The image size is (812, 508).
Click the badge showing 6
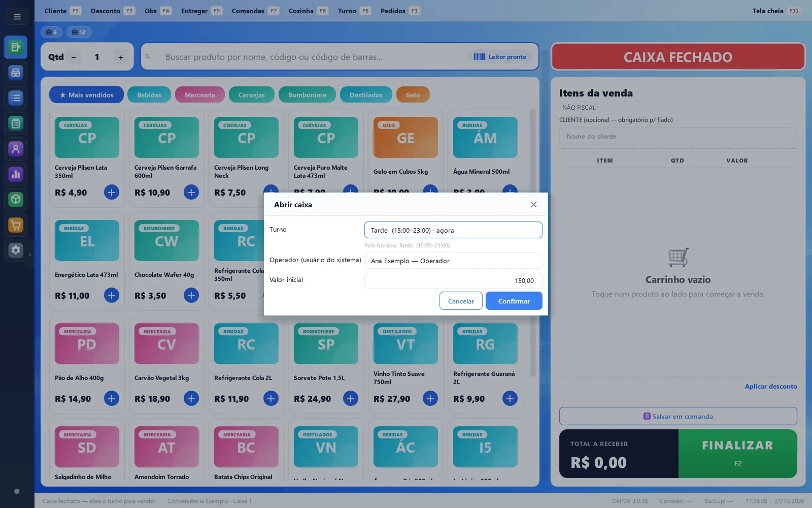click(51, 32)
